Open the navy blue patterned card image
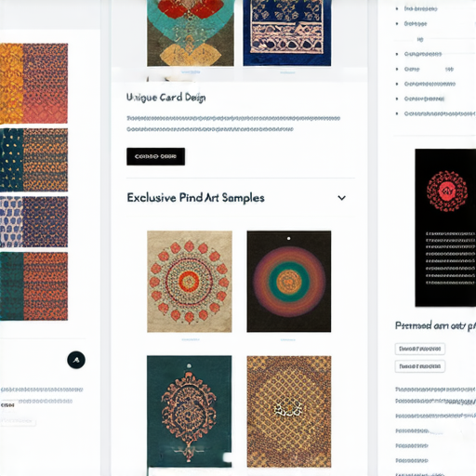The height and width of the screenshot is (476, 476). [287, 33]
